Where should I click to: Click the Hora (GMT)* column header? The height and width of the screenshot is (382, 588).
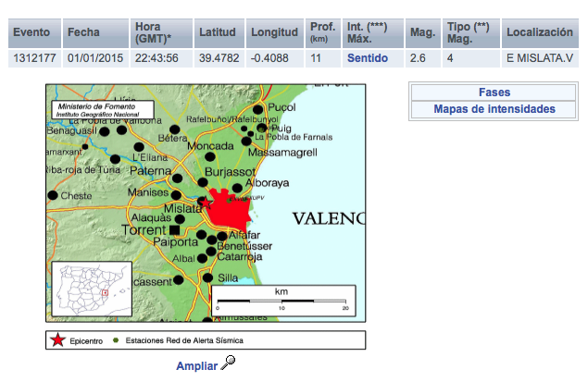pos(161,32)
